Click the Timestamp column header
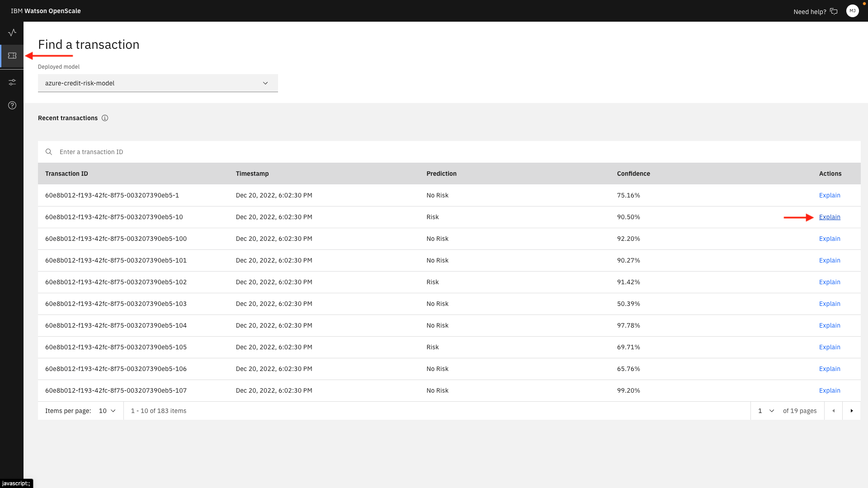The height and width of the screenshot is (488, 868). pyautogui.click(x=252, y=174)
